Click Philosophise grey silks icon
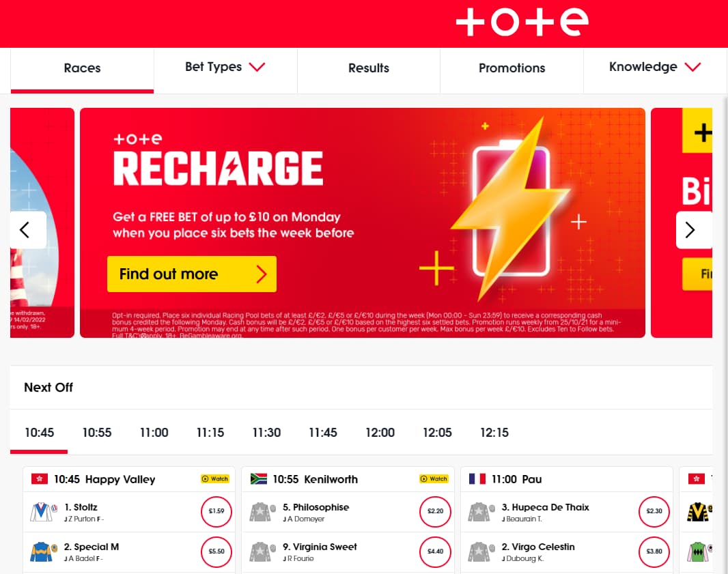Viewport: 728px width, 574px height. click(x=262, y=512)
